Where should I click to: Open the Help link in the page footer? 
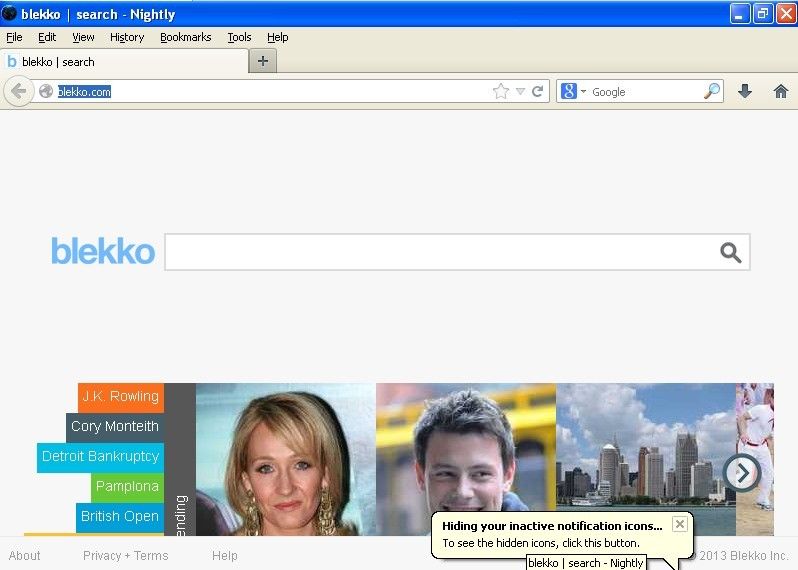click(x=224, y=555)
